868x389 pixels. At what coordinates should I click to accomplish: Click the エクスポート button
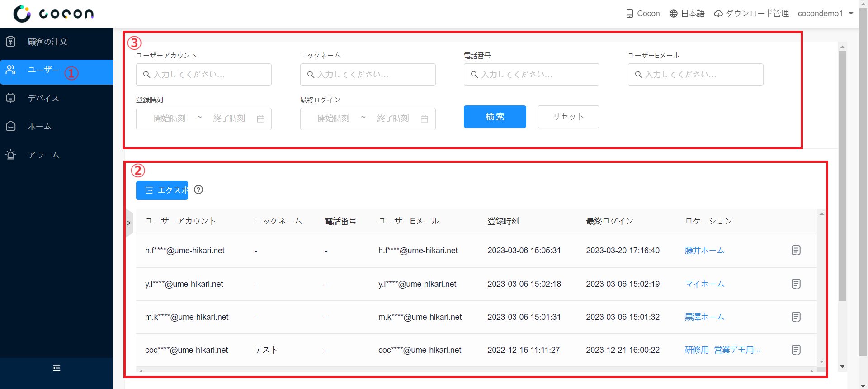(162, 190)
